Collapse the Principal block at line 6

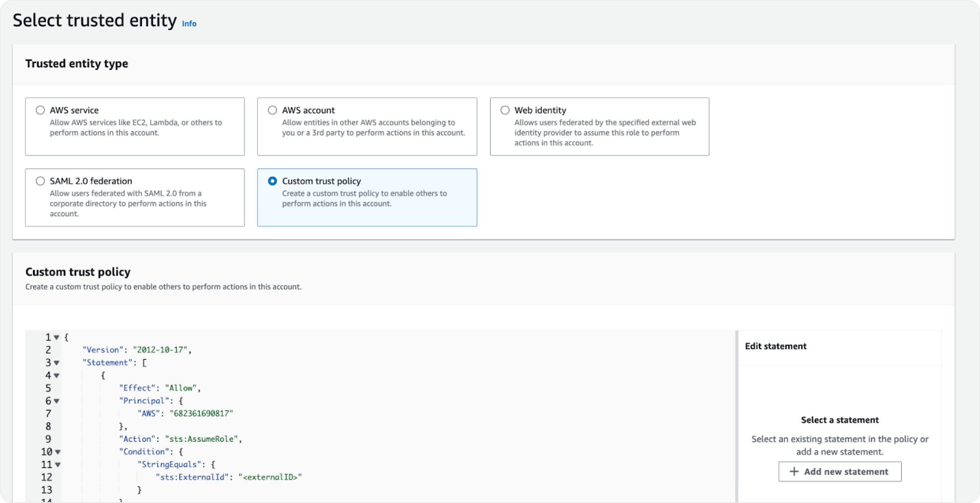tap(57, 401)
